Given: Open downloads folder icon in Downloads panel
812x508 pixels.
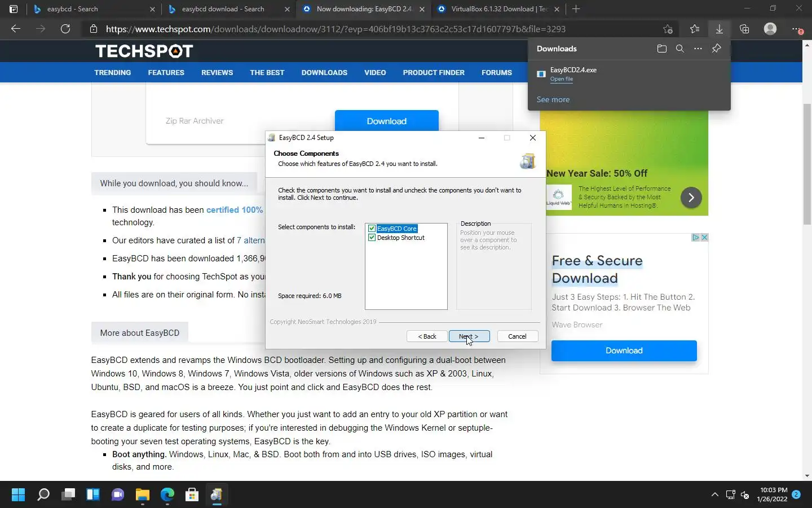Looking at the screenshot, I should (x=662, y=49).
